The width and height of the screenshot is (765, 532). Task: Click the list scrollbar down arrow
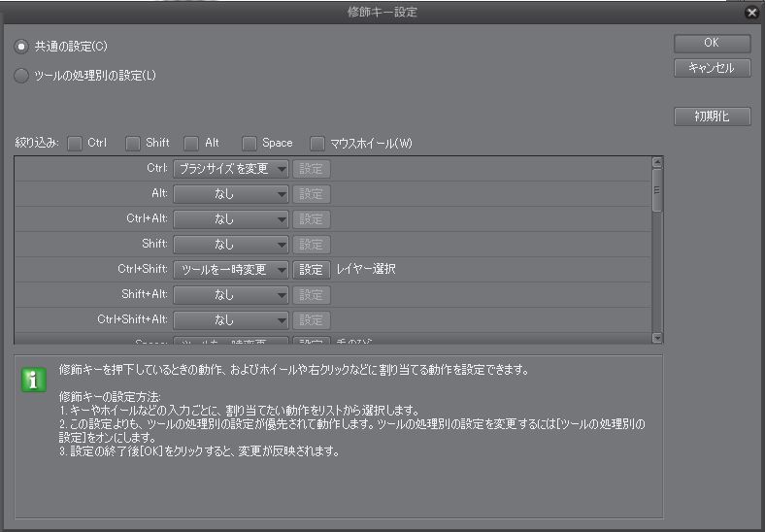pos(657,338)
